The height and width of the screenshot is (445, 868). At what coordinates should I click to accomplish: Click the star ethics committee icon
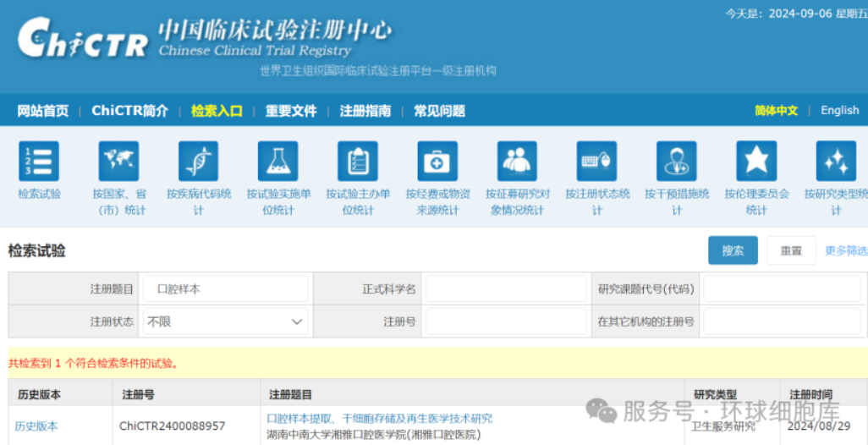(756, 162)
